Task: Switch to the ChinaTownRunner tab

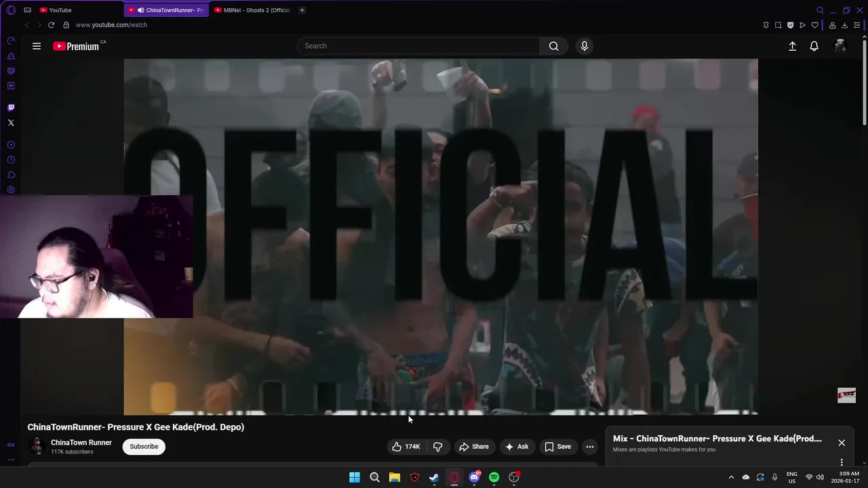Action: pos(166,10)
